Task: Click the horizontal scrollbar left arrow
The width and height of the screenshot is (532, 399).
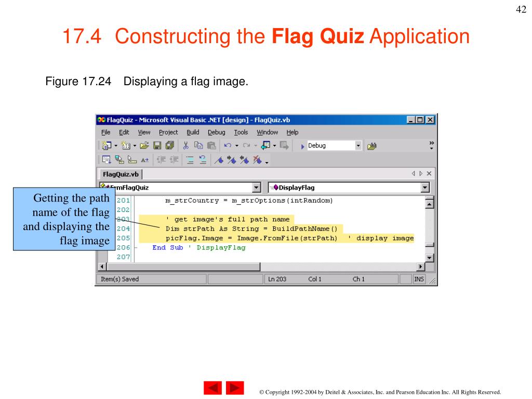Action: click(x=102, y=267)
